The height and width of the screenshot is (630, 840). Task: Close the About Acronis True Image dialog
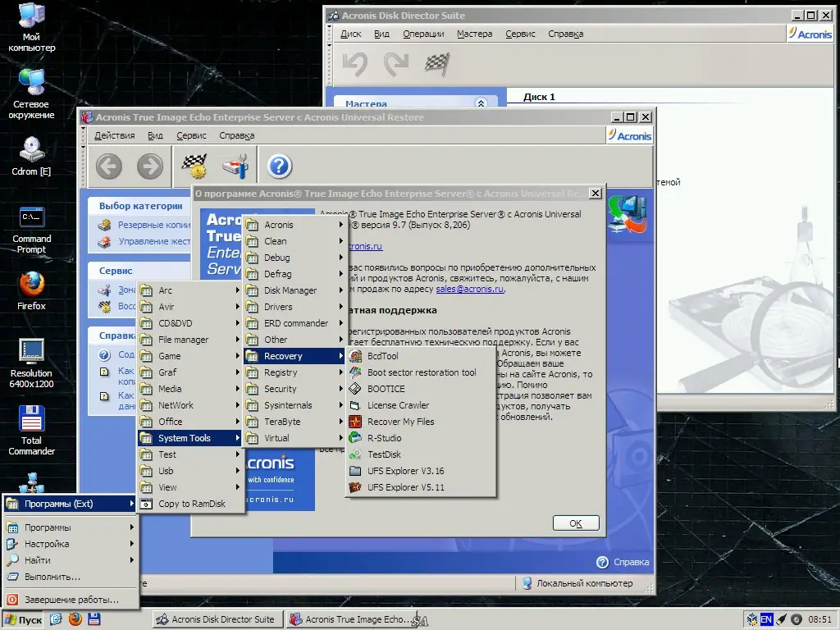point(596,194)
